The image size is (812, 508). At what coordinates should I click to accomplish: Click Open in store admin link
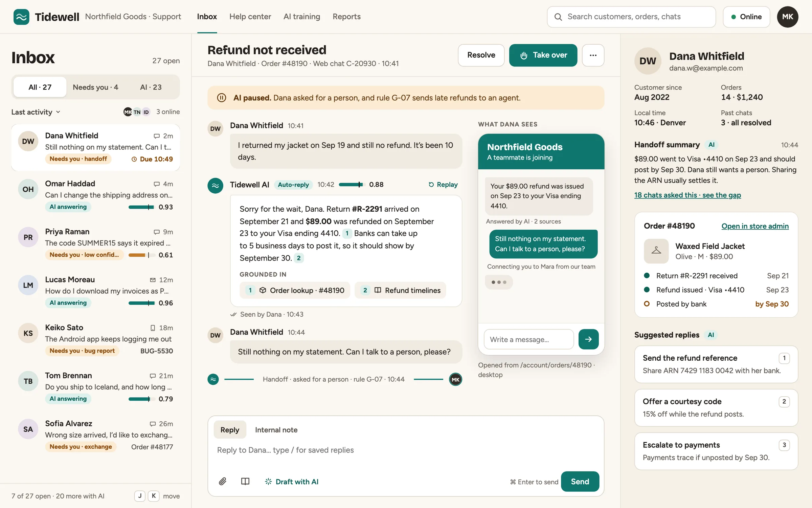(755, 226)
